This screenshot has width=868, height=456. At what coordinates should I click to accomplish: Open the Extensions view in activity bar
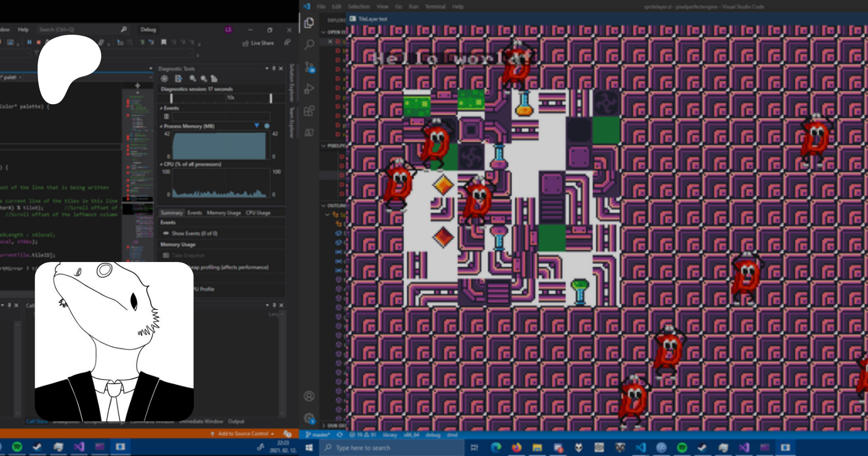[309, 111]
